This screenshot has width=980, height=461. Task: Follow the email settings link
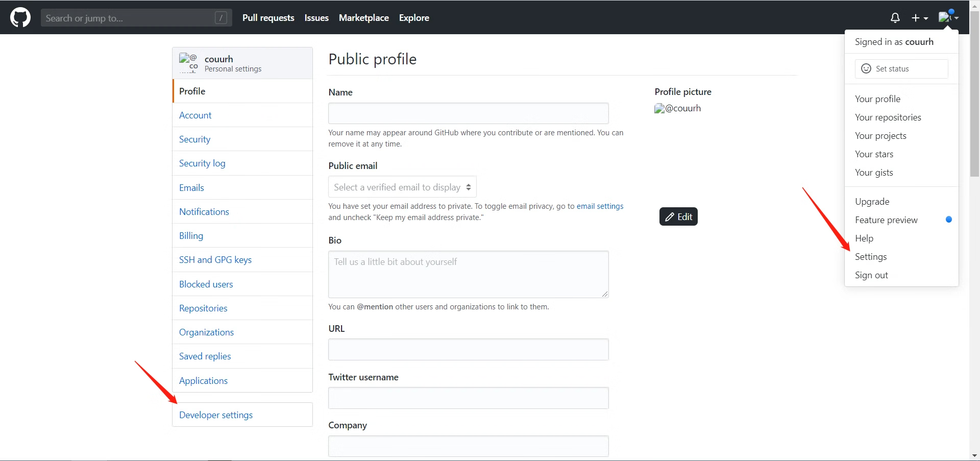[x=600, y=206]
